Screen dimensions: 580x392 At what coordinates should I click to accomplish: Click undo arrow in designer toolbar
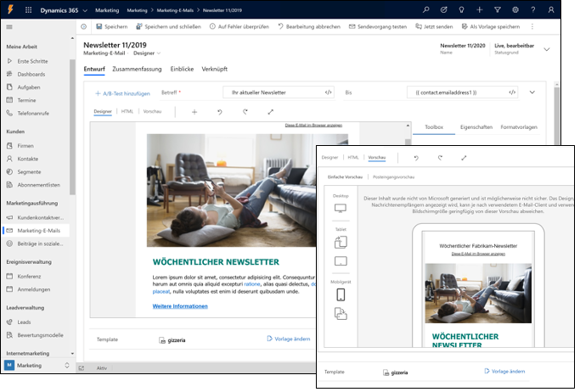220,112
